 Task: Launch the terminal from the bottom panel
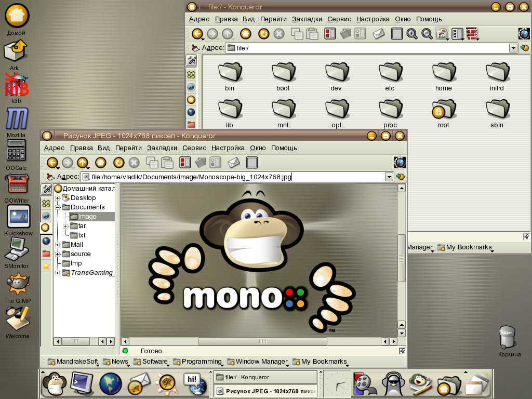[x=82, y=384]
